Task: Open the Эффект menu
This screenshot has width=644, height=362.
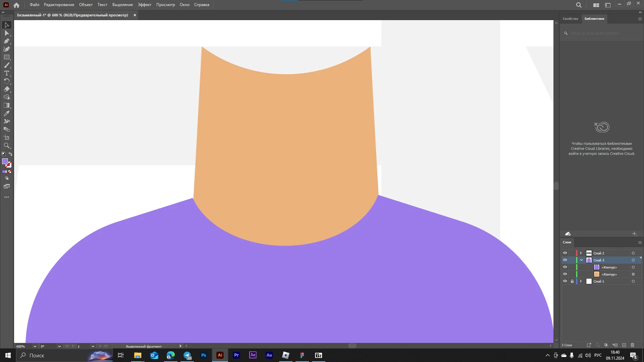Action: click(x=144, y=5)
